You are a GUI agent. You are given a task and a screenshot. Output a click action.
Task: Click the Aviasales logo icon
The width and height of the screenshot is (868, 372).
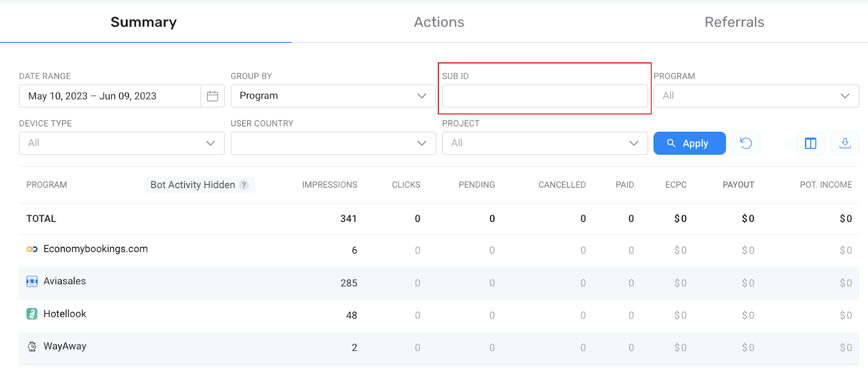tap(32, 281)
